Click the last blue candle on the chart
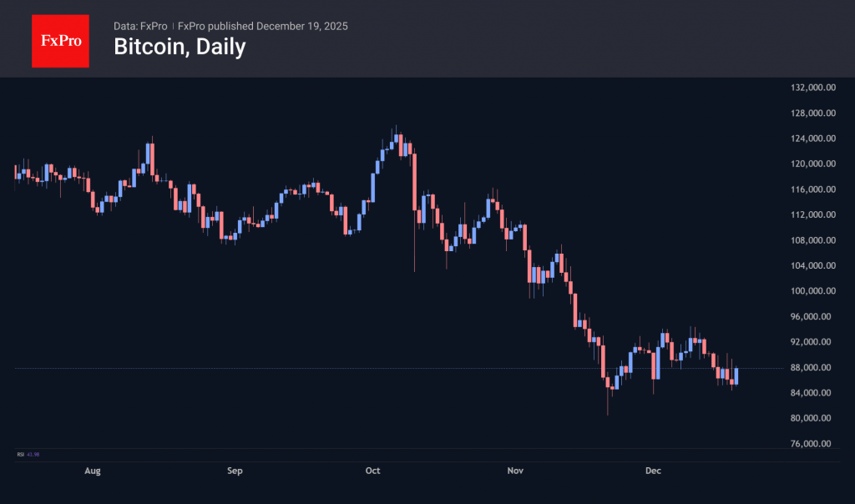855x504 pixels. click(736, 375)
